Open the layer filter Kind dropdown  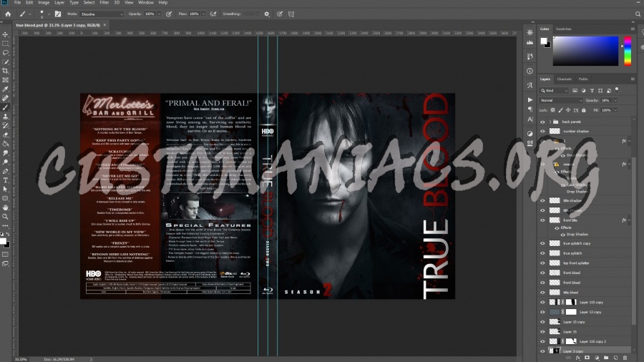pyautogui.click(x=554, y=91)
